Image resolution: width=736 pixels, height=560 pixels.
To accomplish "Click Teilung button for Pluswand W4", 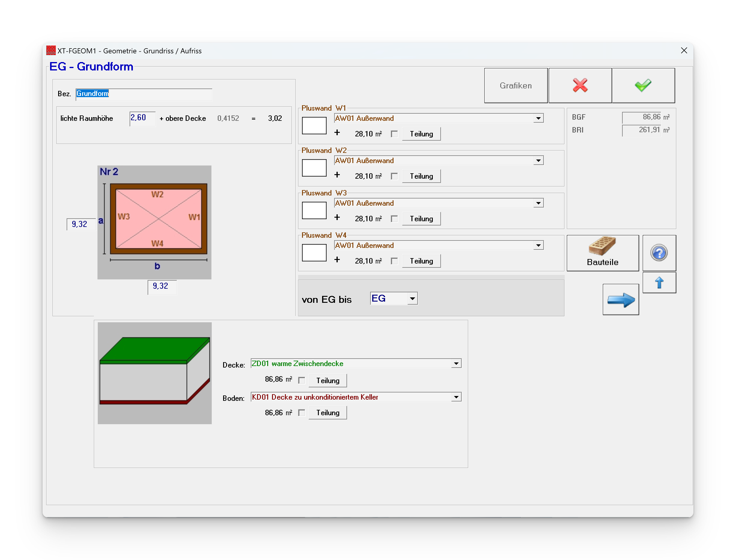I will 421,261.
